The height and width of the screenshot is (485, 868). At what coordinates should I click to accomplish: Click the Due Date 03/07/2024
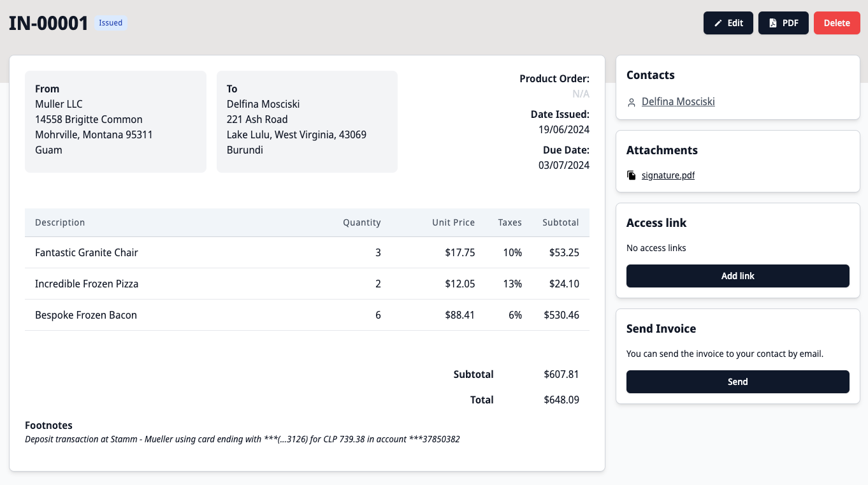pos(564,164)
